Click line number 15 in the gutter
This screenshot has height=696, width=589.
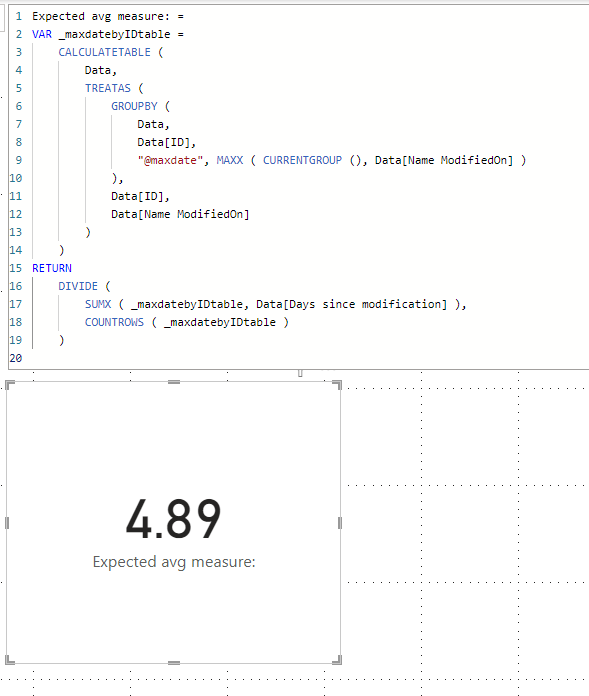pos(16,268)
